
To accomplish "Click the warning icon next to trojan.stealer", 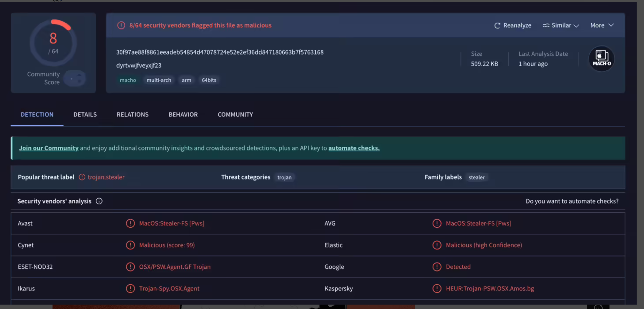I will [82, 177].
